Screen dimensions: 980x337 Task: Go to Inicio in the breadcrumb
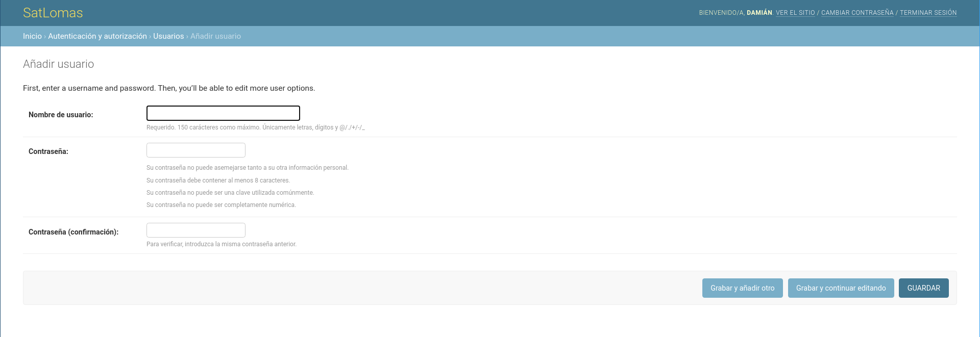pyautogui.click(x=32, y=36)
